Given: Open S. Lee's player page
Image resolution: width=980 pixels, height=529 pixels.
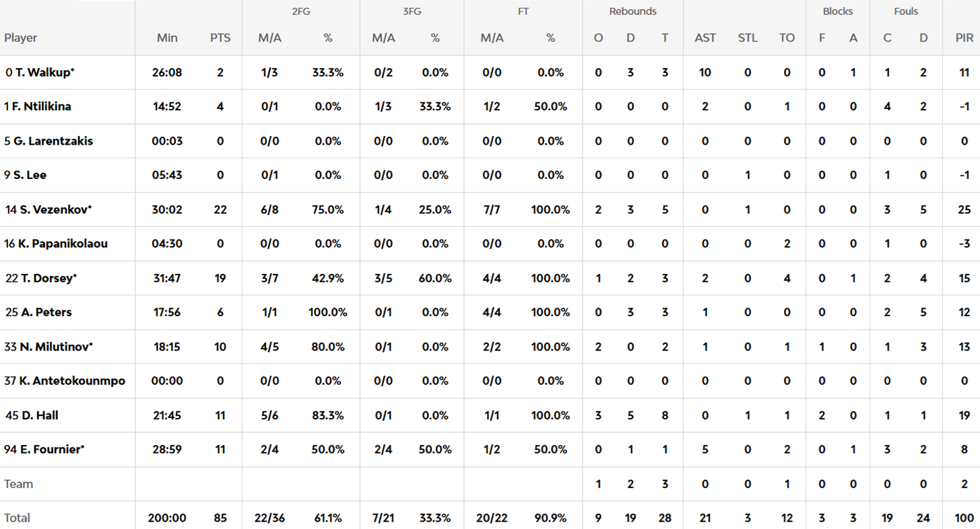Looking at the screenshot, I should [30, 175].
